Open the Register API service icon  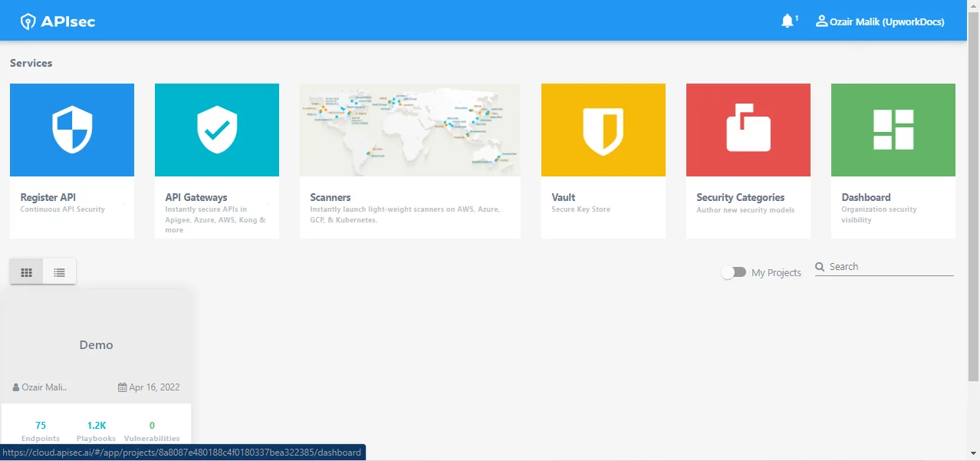71,129
